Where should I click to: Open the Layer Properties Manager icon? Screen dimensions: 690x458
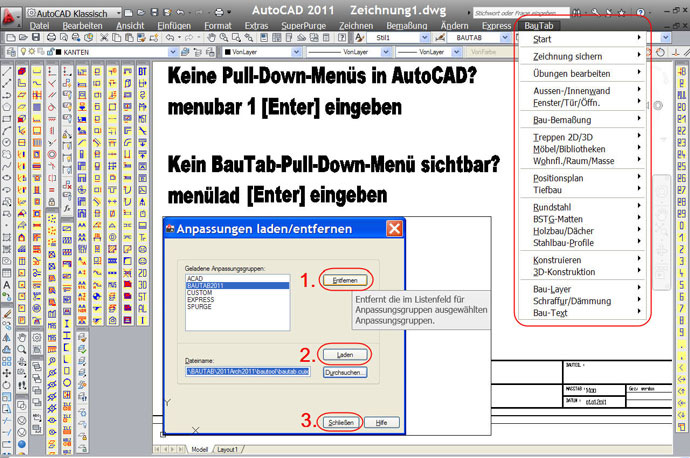click(11, 52)
